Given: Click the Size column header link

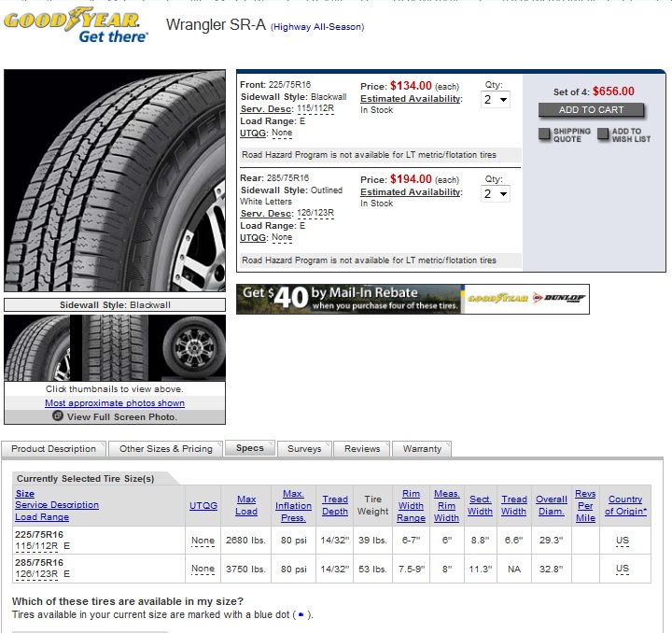Looking at the screenshot, I should (25, 493).
